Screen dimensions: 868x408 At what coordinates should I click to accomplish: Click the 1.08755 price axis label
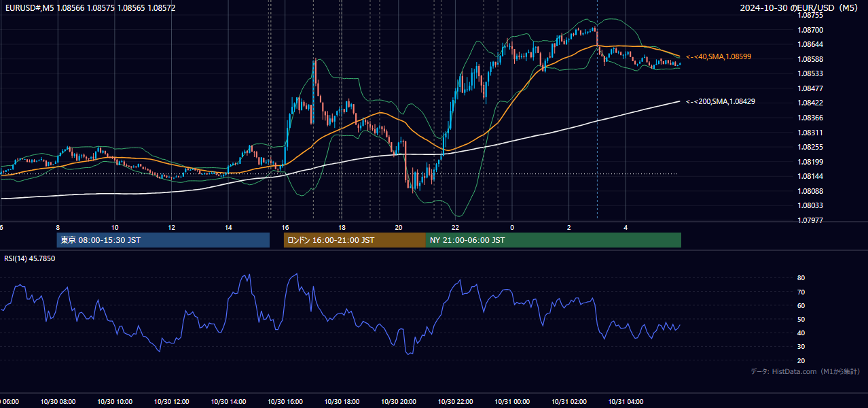point(811,15)
